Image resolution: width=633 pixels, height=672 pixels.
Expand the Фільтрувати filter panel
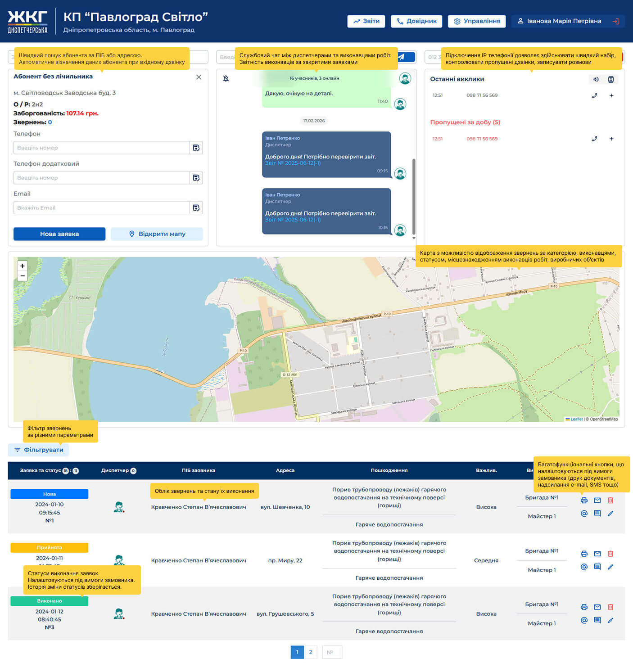point(39,450)
